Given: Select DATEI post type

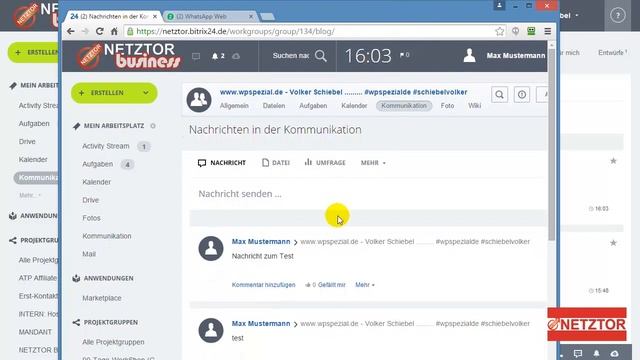Looking at the screenshot, I should click(276, 163).
